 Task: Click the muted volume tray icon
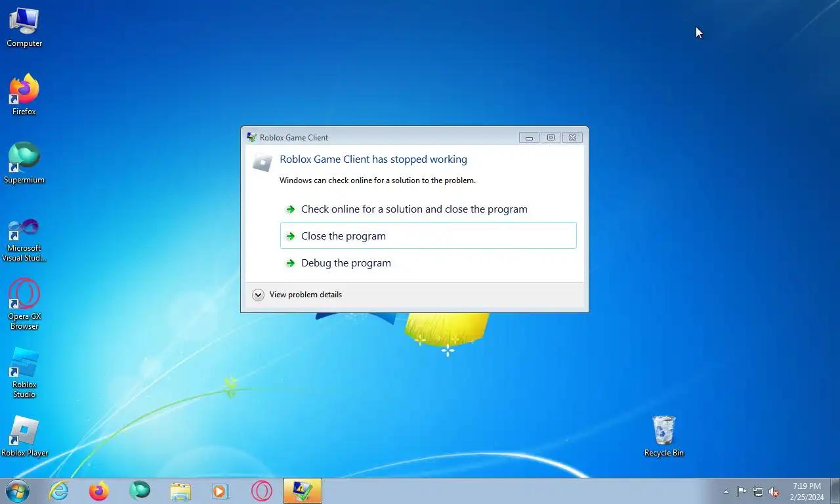(x=774, y=492)
